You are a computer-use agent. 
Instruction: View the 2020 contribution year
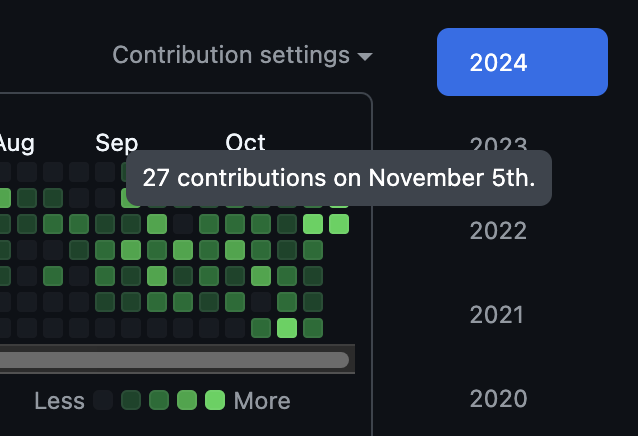[x=498, y=399]
